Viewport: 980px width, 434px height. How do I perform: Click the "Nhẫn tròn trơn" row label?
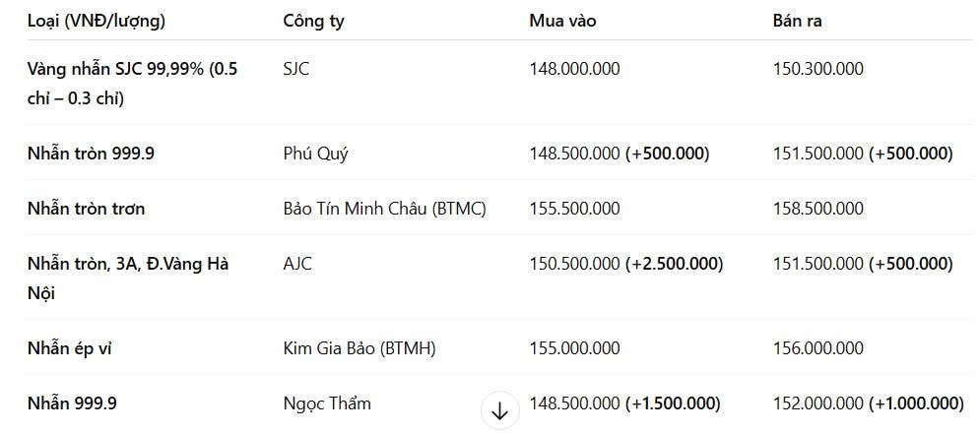pos(87,209)
